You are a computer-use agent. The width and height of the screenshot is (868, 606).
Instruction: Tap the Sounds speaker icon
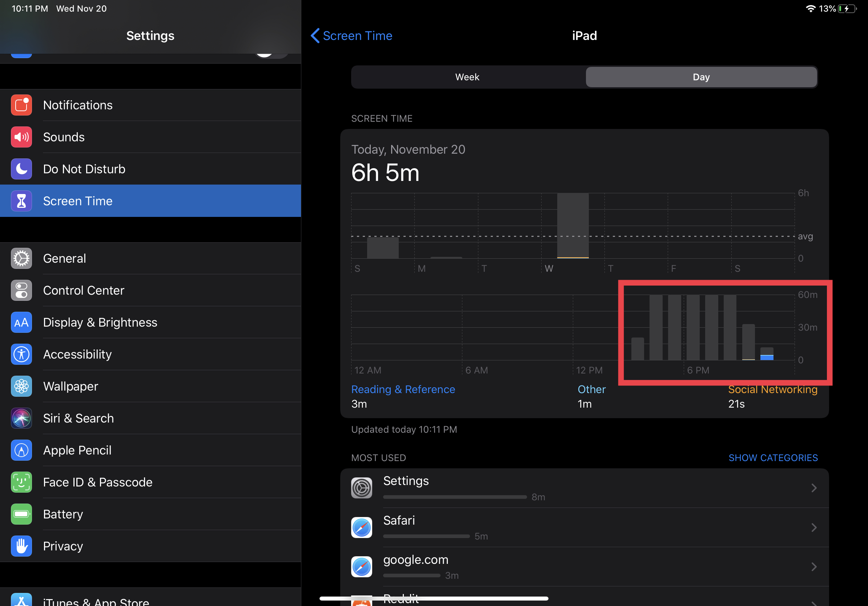click(x=21, y=137)
